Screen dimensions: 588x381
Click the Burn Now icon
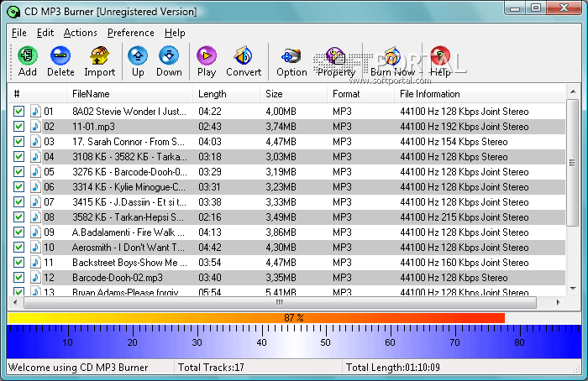pyautogui.click(x=392, y=59)
